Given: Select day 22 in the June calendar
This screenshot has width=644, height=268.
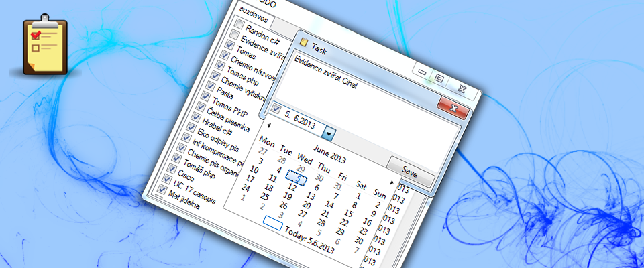Looking at the screenshot, I should pyautogui.click(x=343, y=223).
